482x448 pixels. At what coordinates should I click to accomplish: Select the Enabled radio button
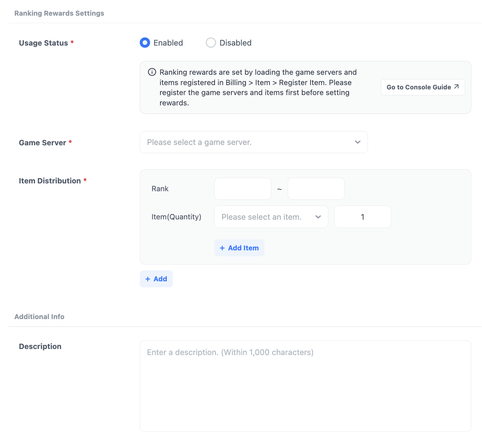[x=145, y=43]
